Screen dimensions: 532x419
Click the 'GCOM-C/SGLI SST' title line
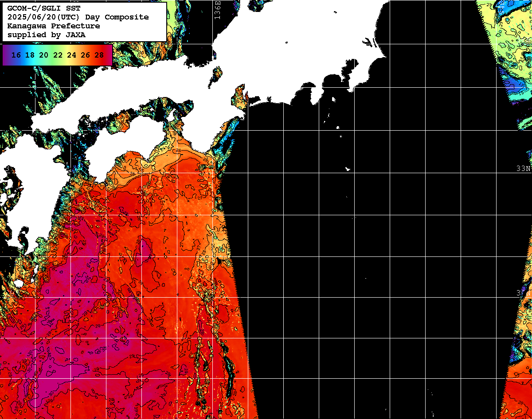(x=44, y=8)
